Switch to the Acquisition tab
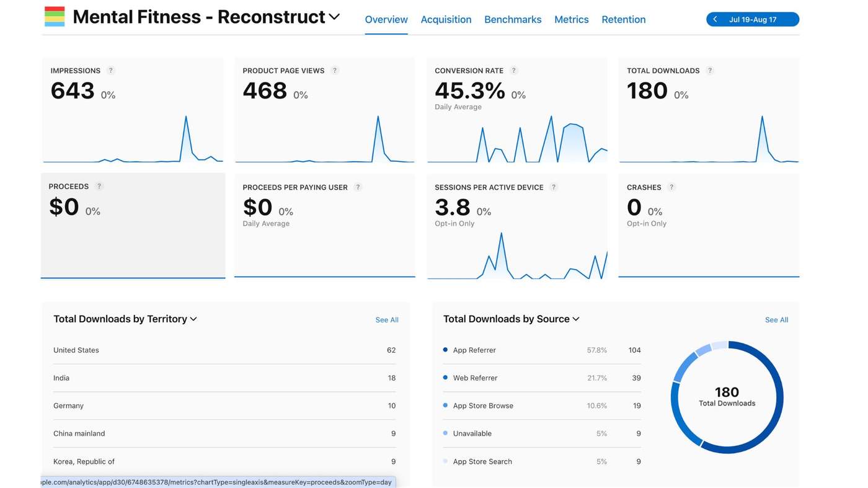Viewport: 868px width, 488px height. coord(446,19)
